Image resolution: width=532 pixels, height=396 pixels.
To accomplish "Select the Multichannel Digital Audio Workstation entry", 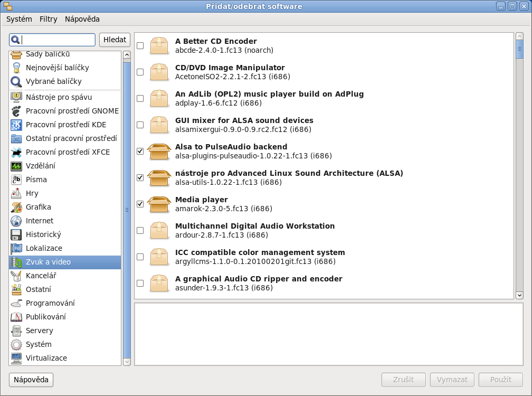I will tap(324, 231).
